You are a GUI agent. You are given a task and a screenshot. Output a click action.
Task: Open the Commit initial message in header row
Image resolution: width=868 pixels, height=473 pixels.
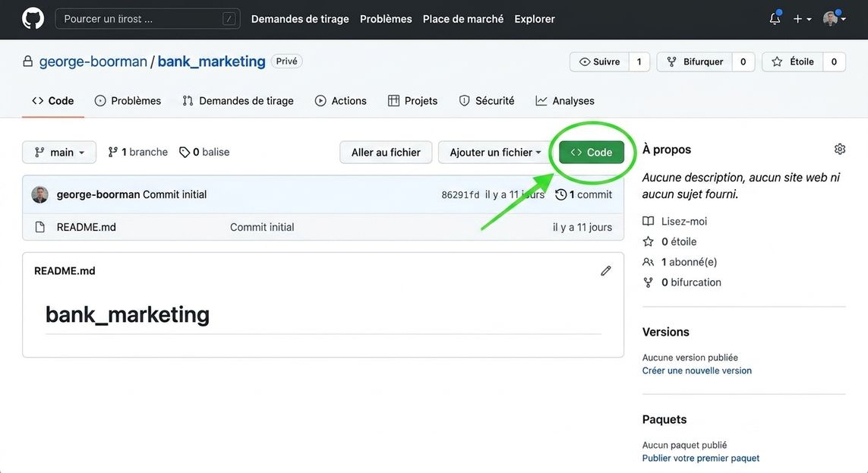pos(175,194)
